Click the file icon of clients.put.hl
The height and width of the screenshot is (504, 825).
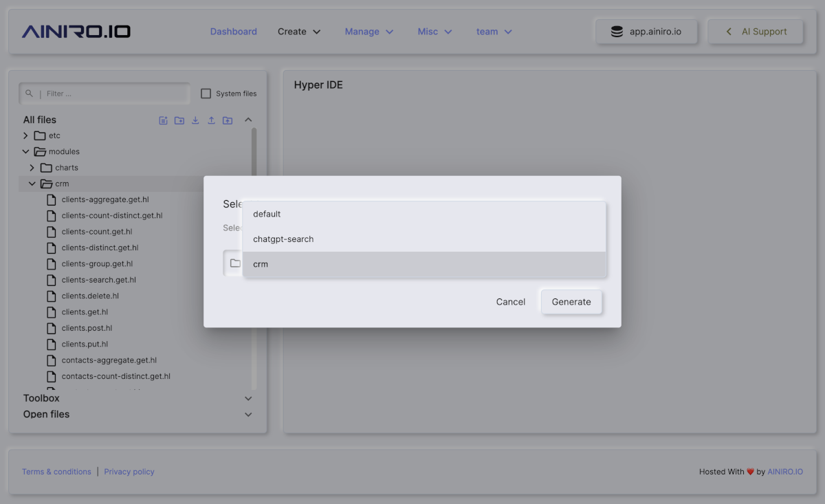(52, 344)
